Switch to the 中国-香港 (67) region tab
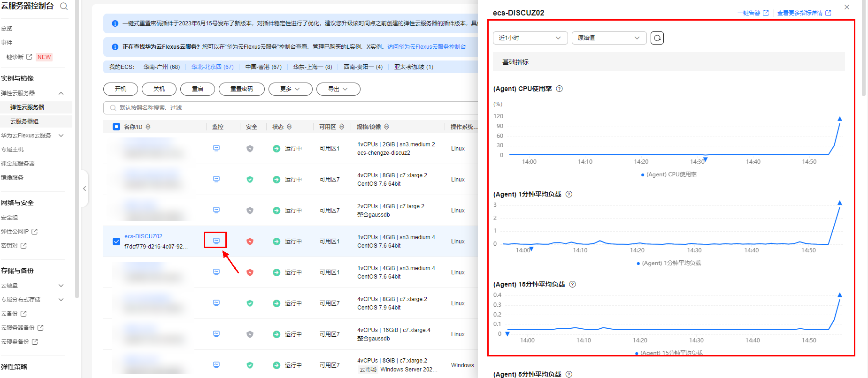868x378 pixels. 263,67
